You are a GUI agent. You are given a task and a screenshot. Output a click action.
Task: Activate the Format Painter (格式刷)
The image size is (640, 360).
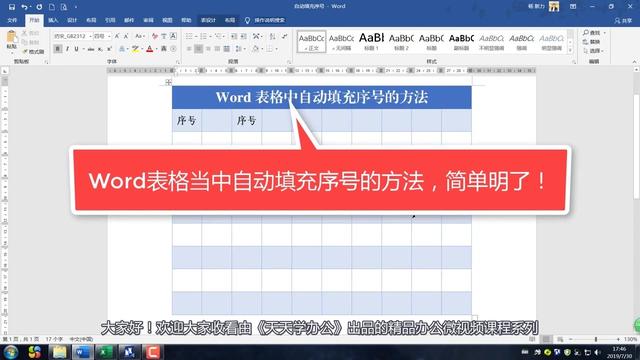33,52
